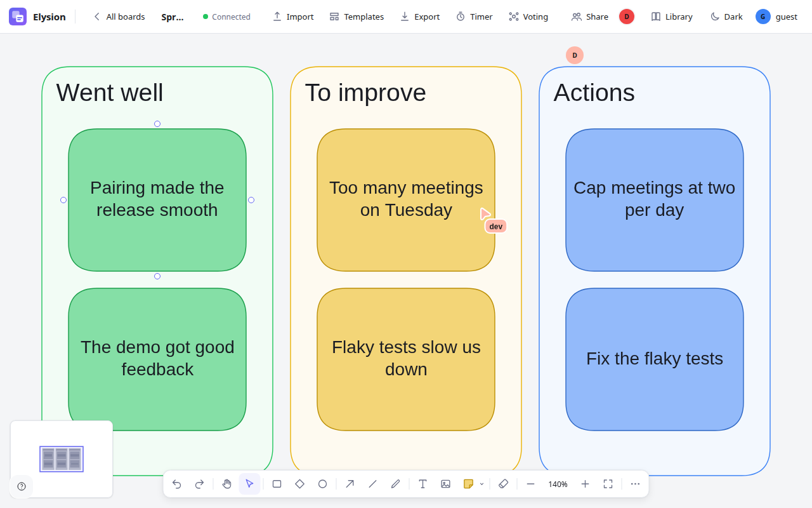The image size is (812, 508).
Task: Select the ellipse shape tool
Action: (x=322, y=484)
